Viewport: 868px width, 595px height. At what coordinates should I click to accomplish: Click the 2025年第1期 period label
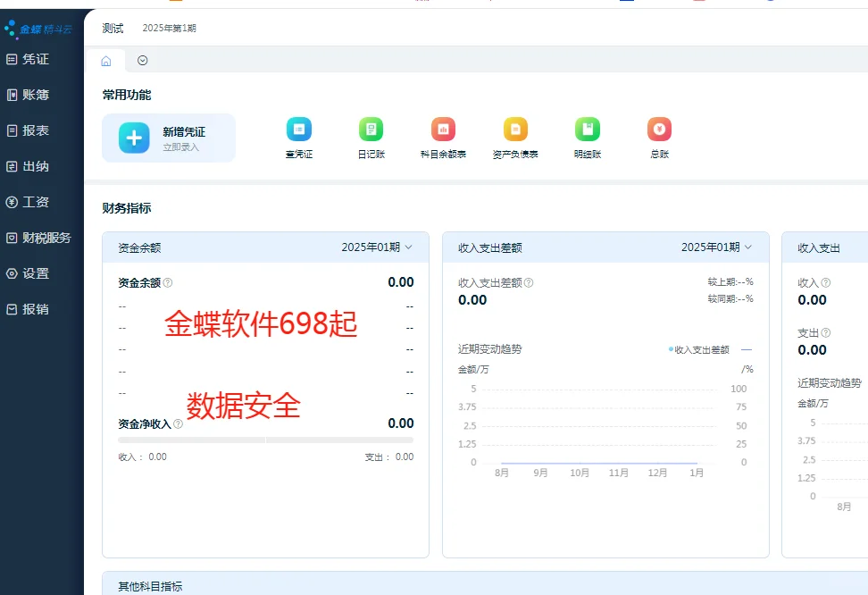point(170,29)
